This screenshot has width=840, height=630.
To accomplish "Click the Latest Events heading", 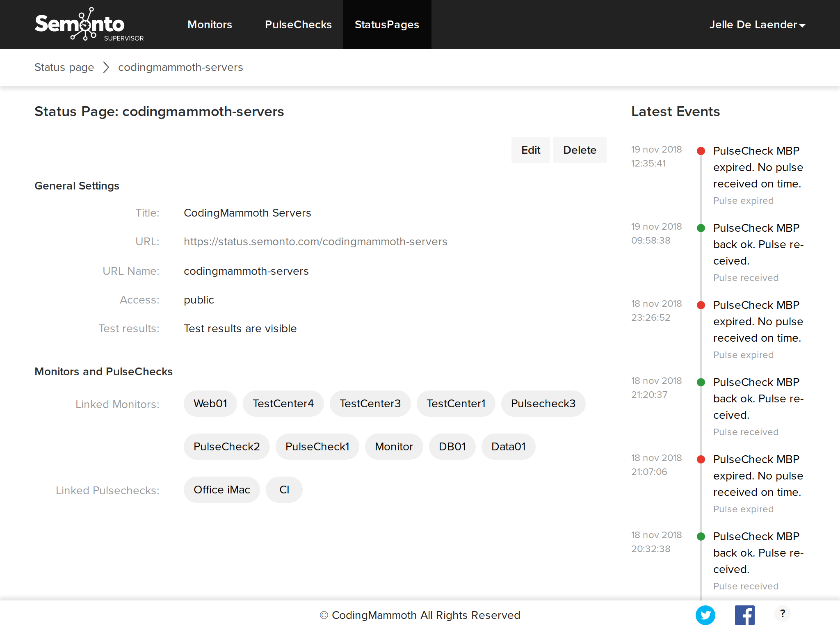I will (x=676, y=112).
